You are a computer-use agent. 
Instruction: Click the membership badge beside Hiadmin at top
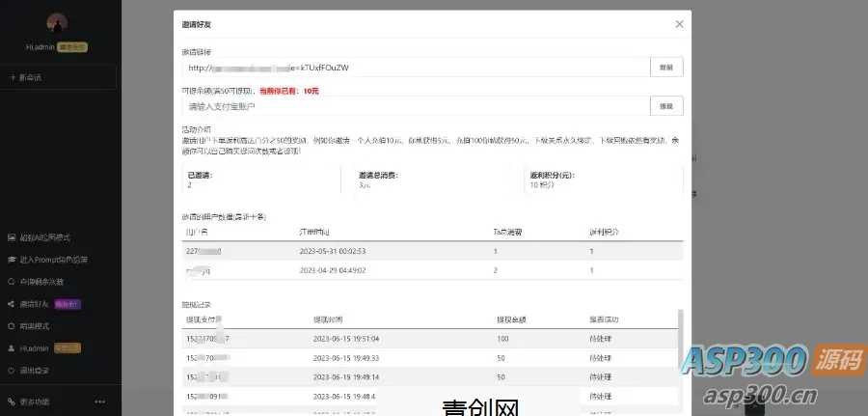(72, 47)
